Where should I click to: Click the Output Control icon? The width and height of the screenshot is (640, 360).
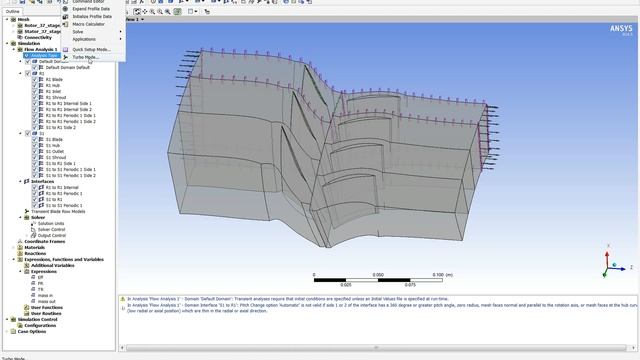(x=33, y=236)
